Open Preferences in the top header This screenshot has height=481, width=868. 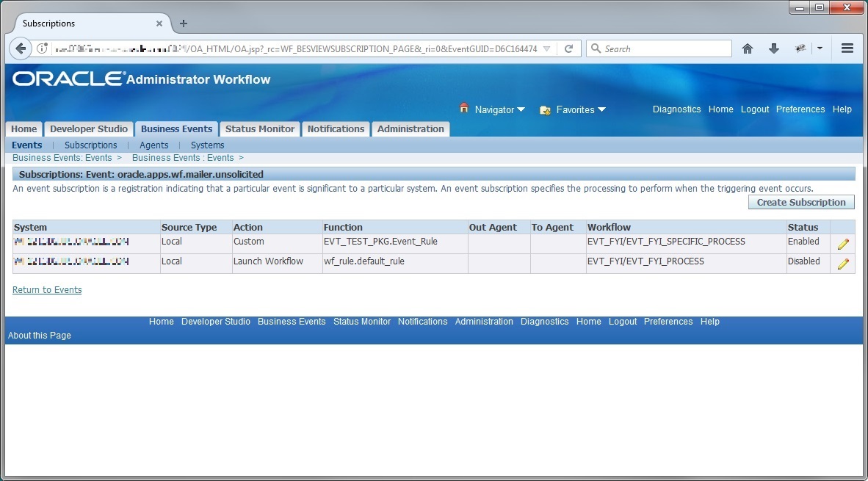[800, 109]
